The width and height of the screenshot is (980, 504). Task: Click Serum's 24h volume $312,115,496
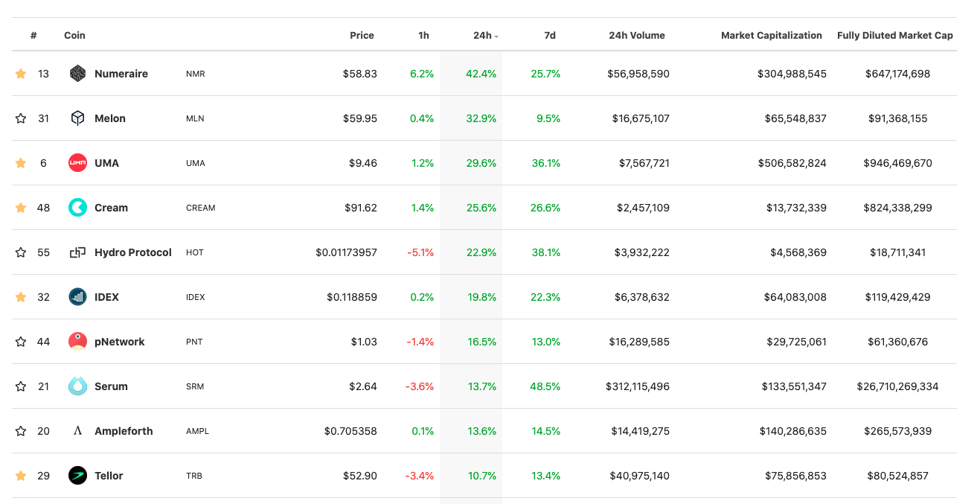pos(638,386)
